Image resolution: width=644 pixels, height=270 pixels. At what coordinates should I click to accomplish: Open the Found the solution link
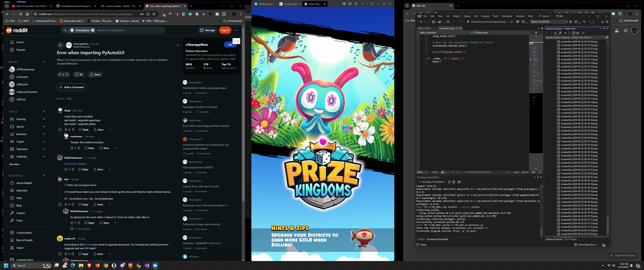point(75,164)
